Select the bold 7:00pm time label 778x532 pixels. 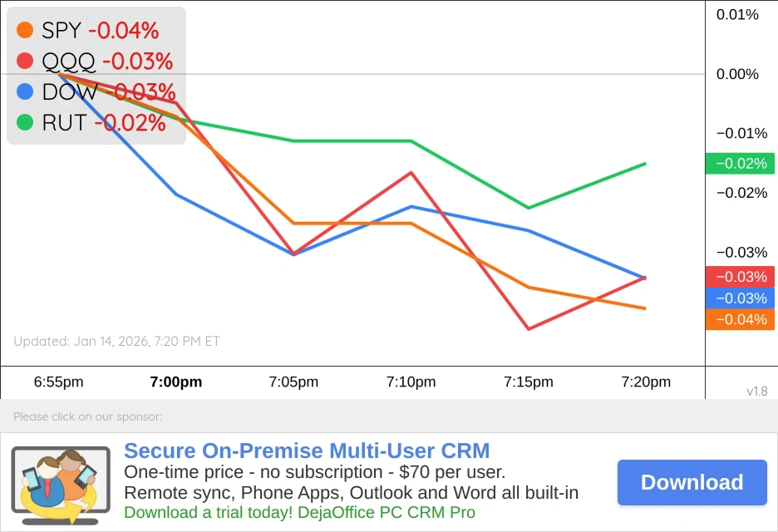176,382
